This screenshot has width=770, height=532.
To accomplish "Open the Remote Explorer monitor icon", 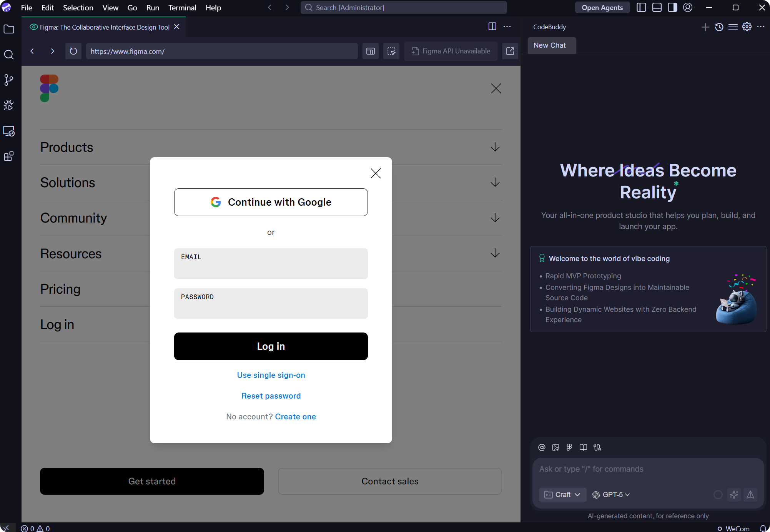I will (9, 131).
